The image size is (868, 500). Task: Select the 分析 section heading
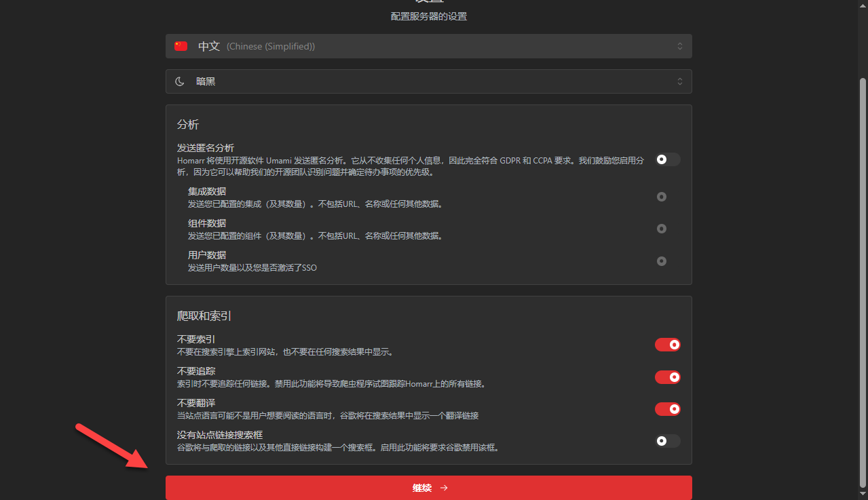click(x=188, y=124)
